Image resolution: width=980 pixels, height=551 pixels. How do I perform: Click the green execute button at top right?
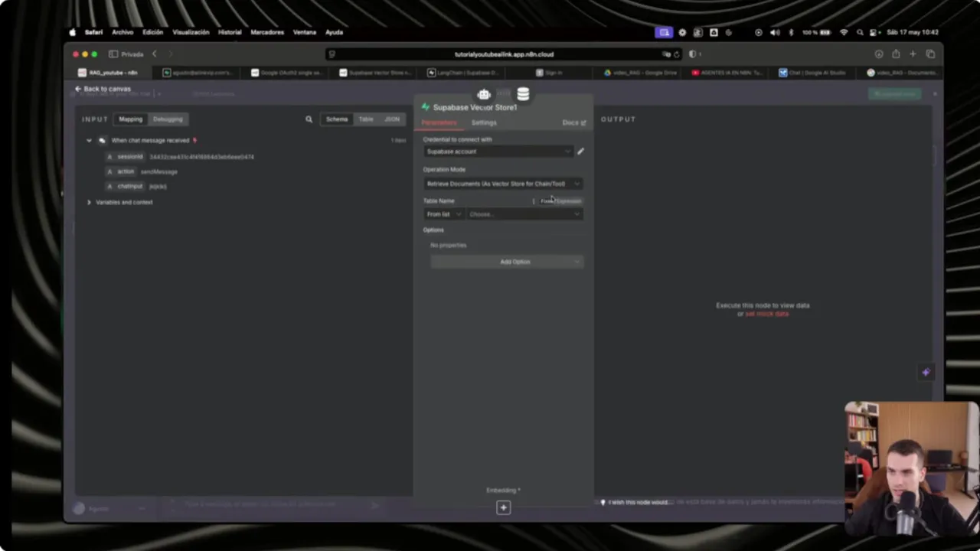click(x=895, y=94)
